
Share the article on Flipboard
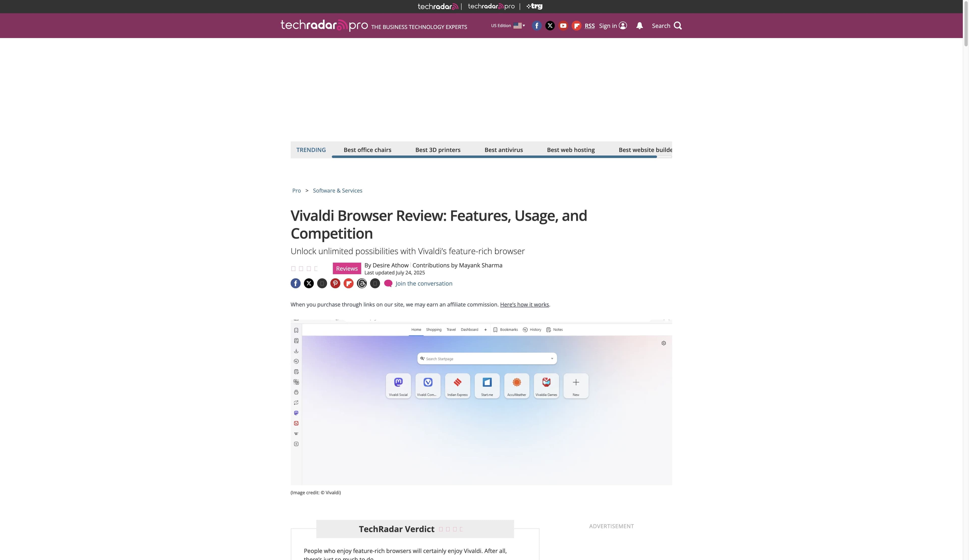pos(348,283)
